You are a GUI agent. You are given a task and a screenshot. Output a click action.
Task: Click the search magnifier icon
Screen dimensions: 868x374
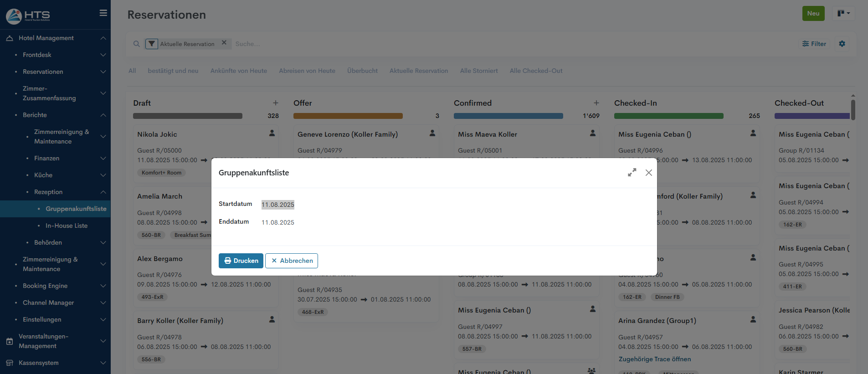click(x=136, y=44)
